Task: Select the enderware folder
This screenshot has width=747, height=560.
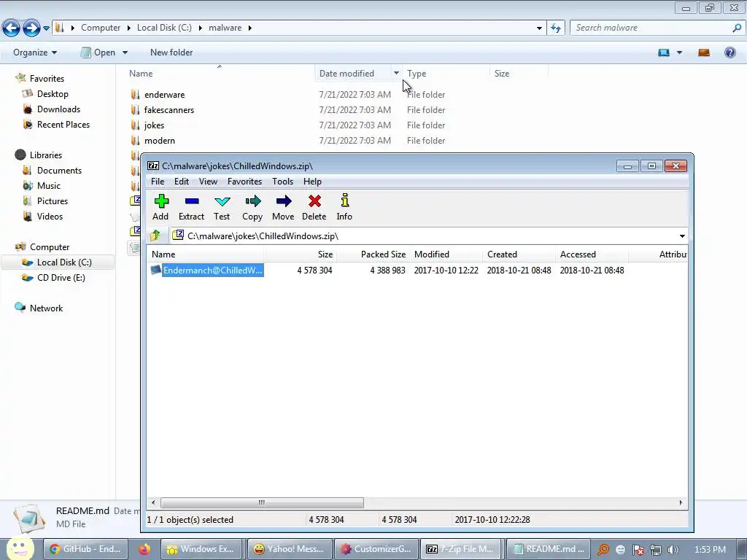Action: (x=164, y=95)
